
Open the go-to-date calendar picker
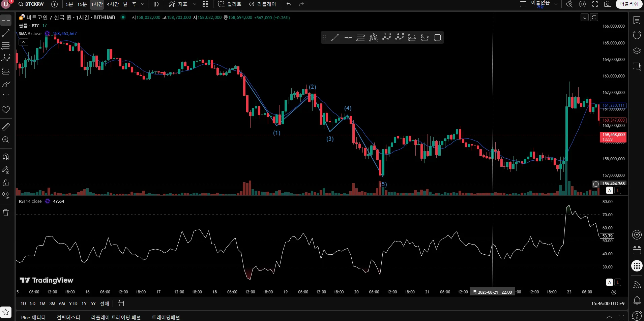[121, 303]
